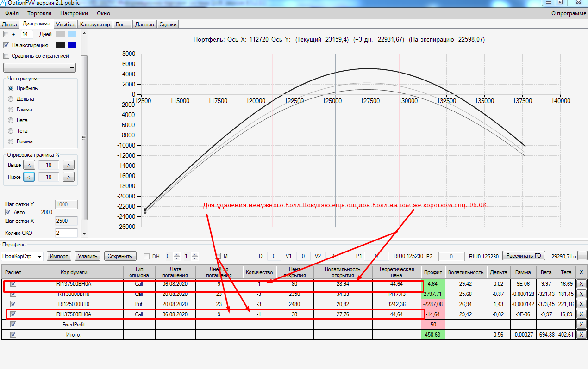588x369 pixels.
Task: Choose the Вомма radio button
Action: (x=11, y=141)
